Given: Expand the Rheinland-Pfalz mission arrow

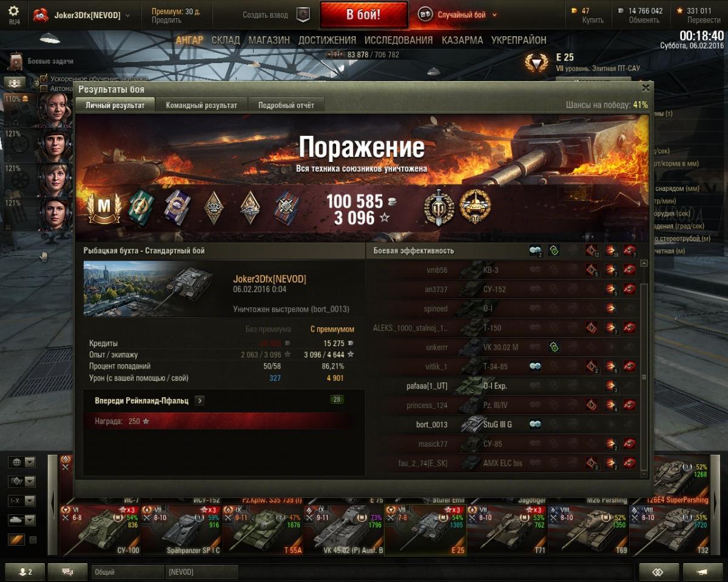Looking at the screenshot, I should 200,401.
